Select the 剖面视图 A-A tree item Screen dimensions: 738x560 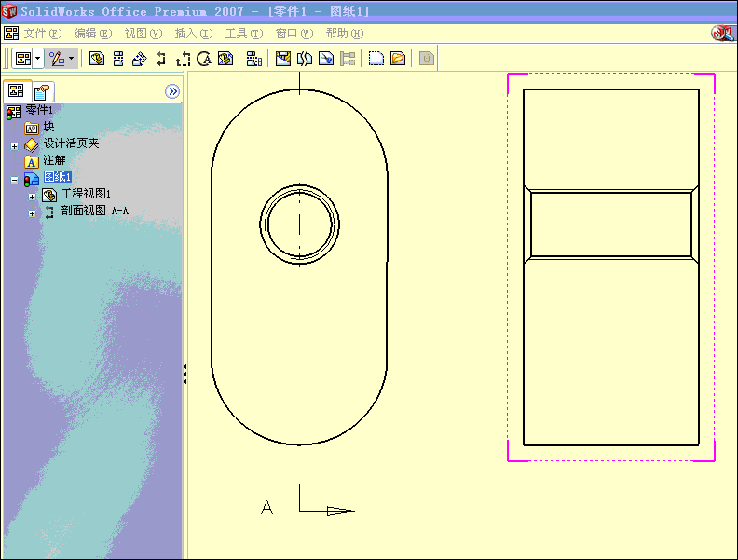tap(95, 211)
